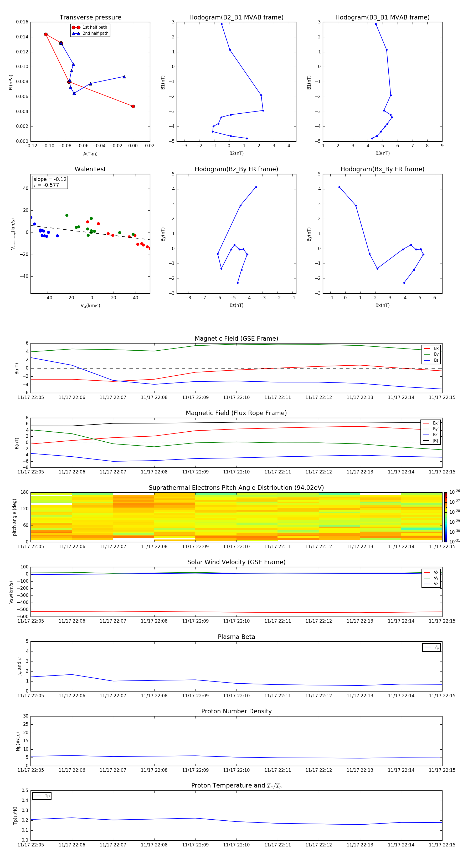Click the 'A(T·m)' x-axis label
Screen dimensions: 473x868
(x=90, y=154)
